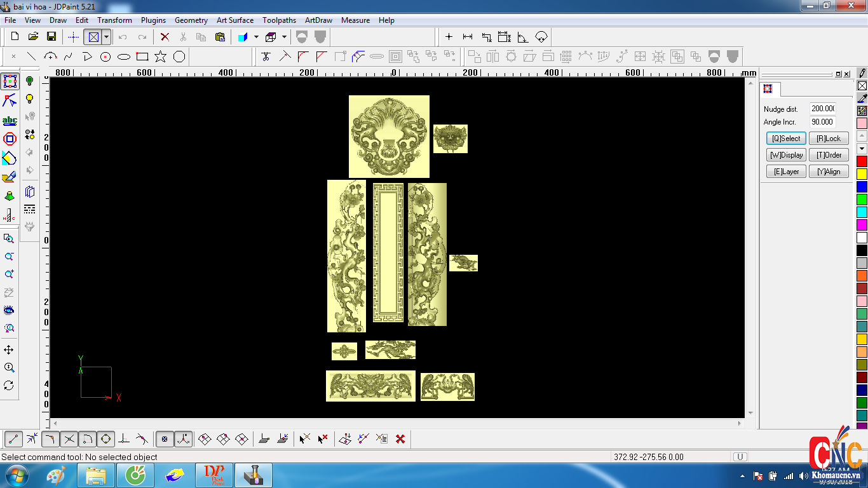Toggle the intersection snap button

69,438
